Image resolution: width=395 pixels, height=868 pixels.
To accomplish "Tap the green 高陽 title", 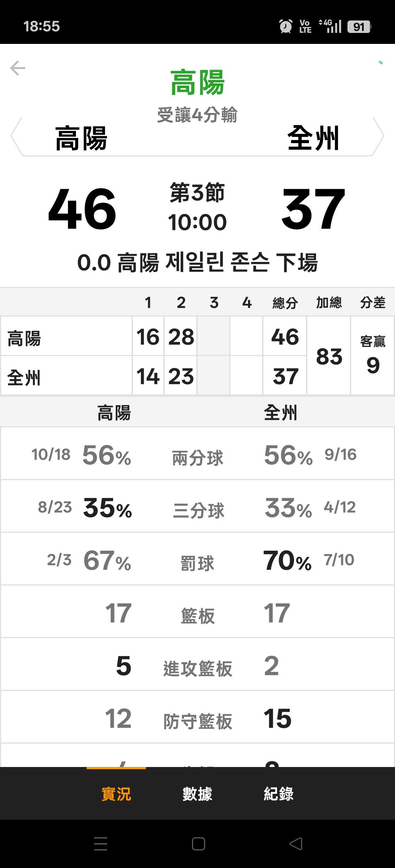I will [197, 83].
